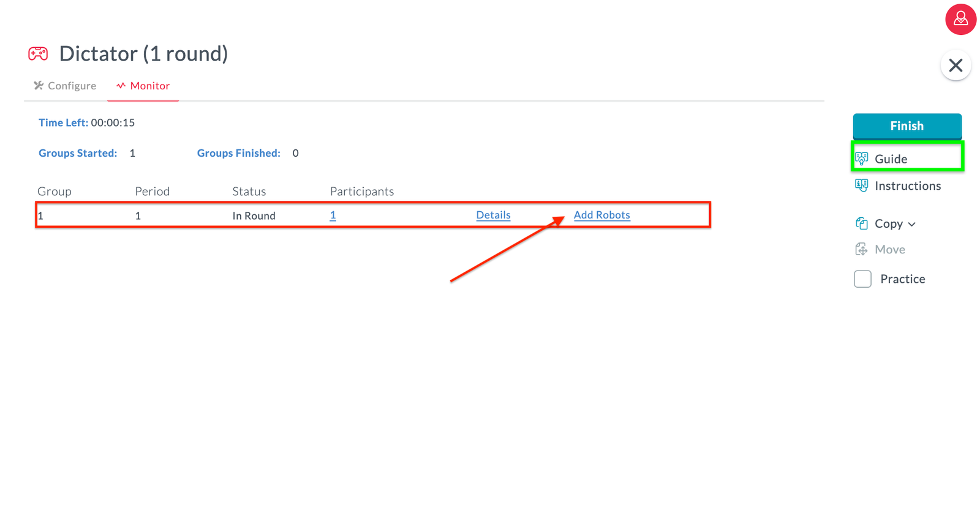Click the Practice label text
The height and width of the screenshot is (527, 980).
(x=902, y=279)
